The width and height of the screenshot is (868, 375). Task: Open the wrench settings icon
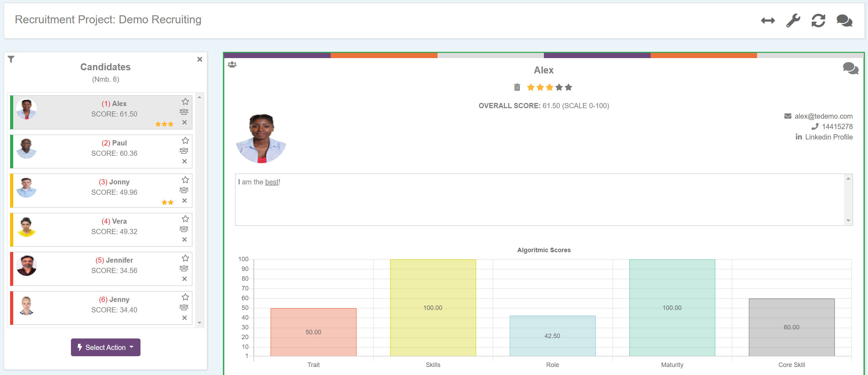(793, 21)
